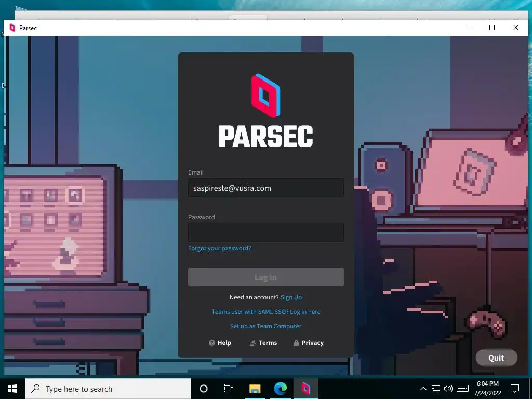
Task: Open the Privacy link
Action: (309, 343)
